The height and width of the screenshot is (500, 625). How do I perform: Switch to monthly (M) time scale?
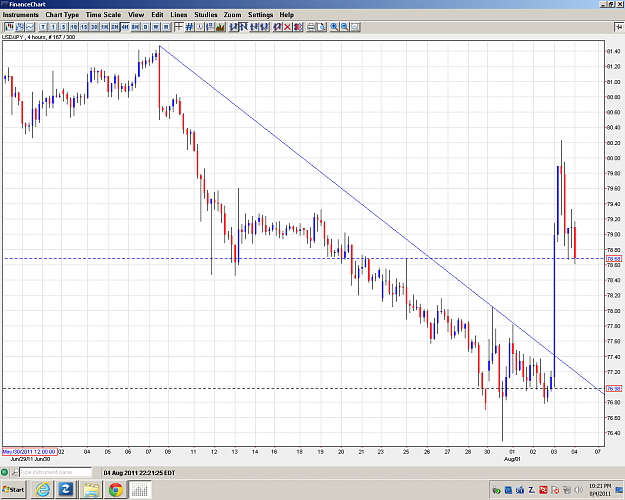[166, 27]
